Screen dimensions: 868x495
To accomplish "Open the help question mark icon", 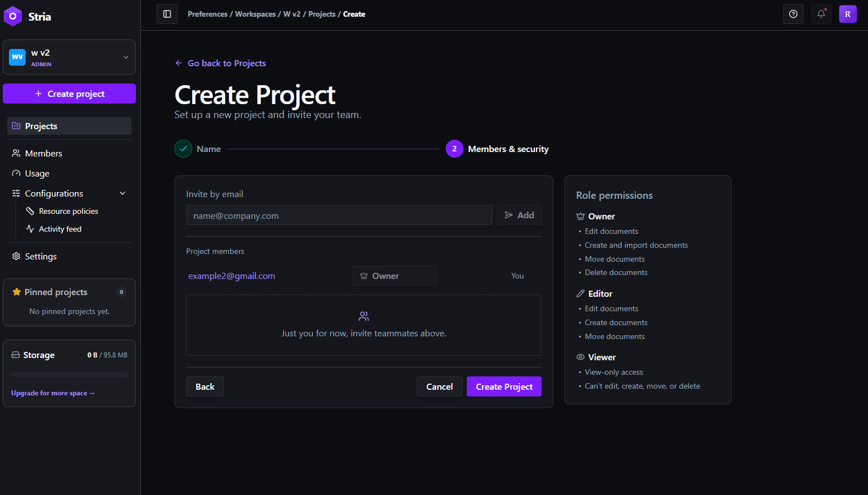I will [x=793, y=14].
